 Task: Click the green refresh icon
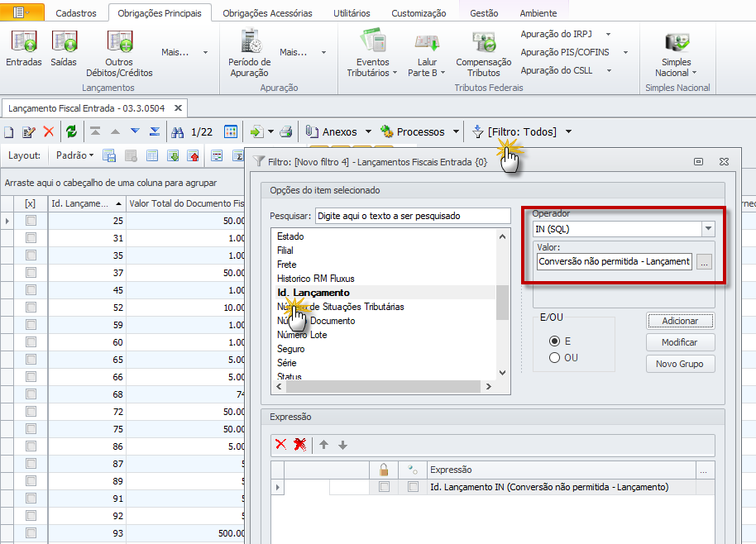point(71,131)
